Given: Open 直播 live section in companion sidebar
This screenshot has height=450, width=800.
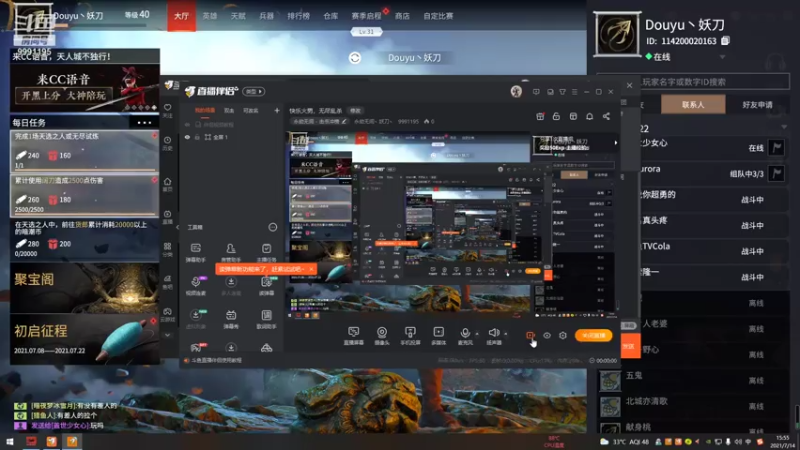Looking at the screenshot, I should [x=168, y=217].
